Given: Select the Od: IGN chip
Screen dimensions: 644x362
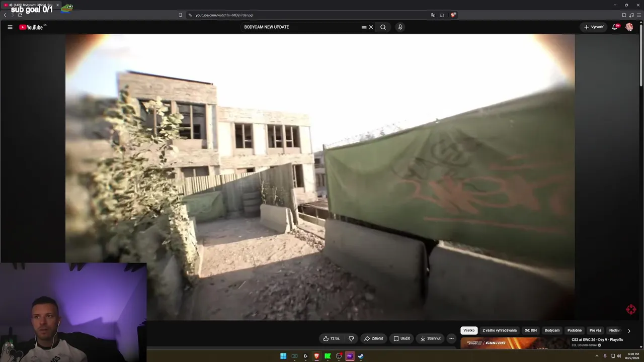Looking at the screenshot, I should click(531, 330).
